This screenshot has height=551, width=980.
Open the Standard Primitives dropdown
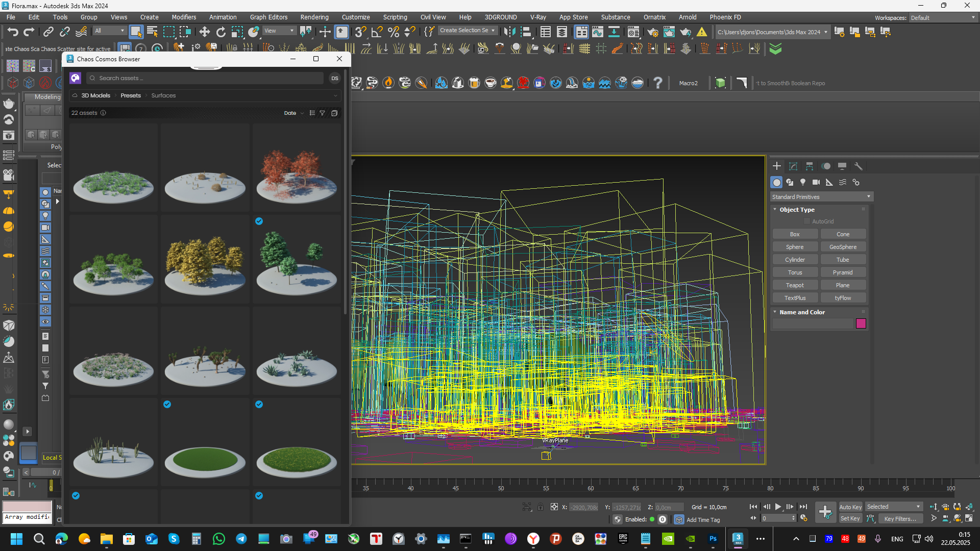821,197
